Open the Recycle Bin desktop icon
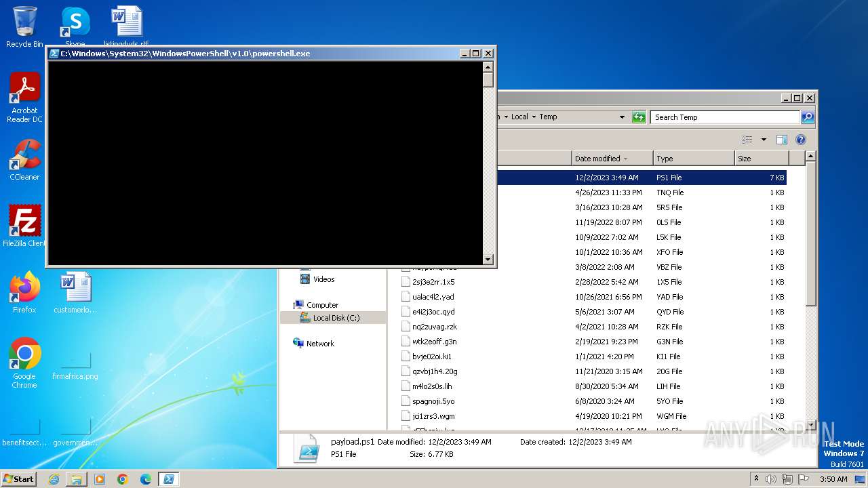This screenshot has width=868, height=488. tap(24, 27)
